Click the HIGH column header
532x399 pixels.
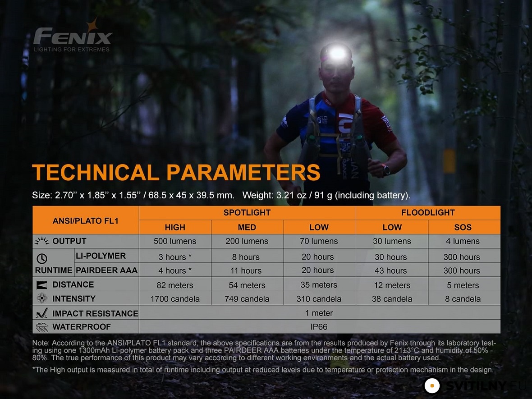[x=175, y=227]
